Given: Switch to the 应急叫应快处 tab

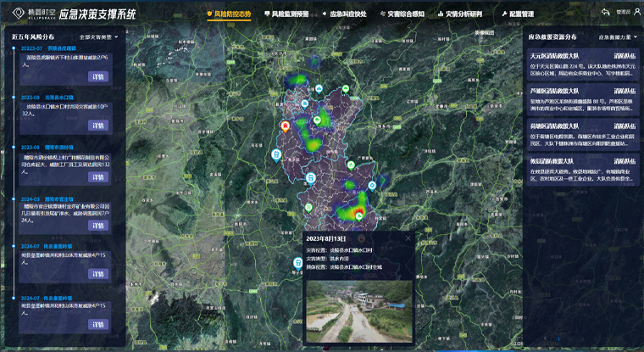Looking at the screenshot, I should pyautogui.click(x=345, y=14).
